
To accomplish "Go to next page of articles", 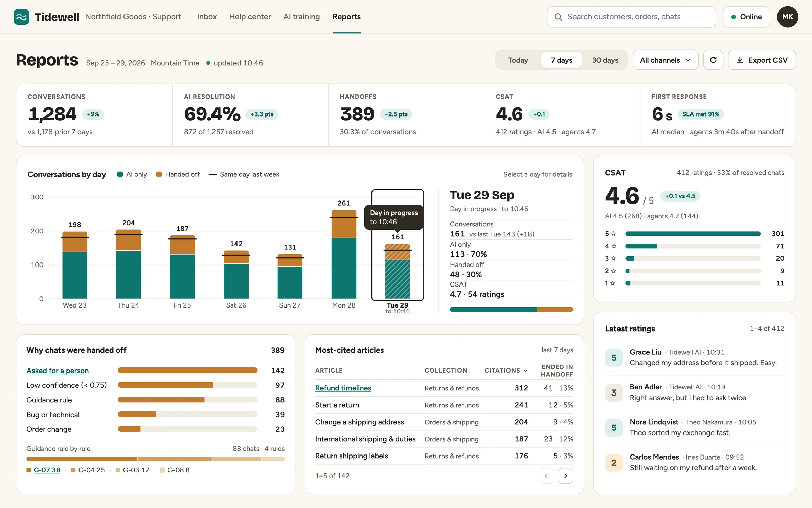I will click(x=565, y=475).
